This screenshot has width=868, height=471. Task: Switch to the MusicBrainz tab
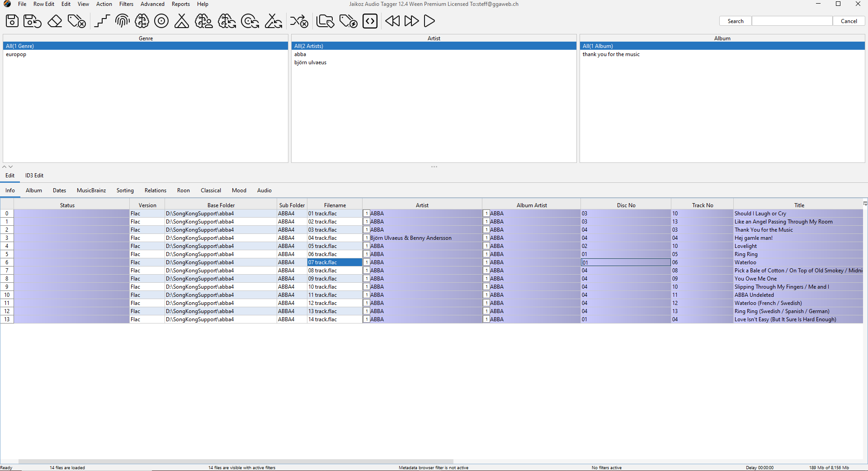(91, 190)
